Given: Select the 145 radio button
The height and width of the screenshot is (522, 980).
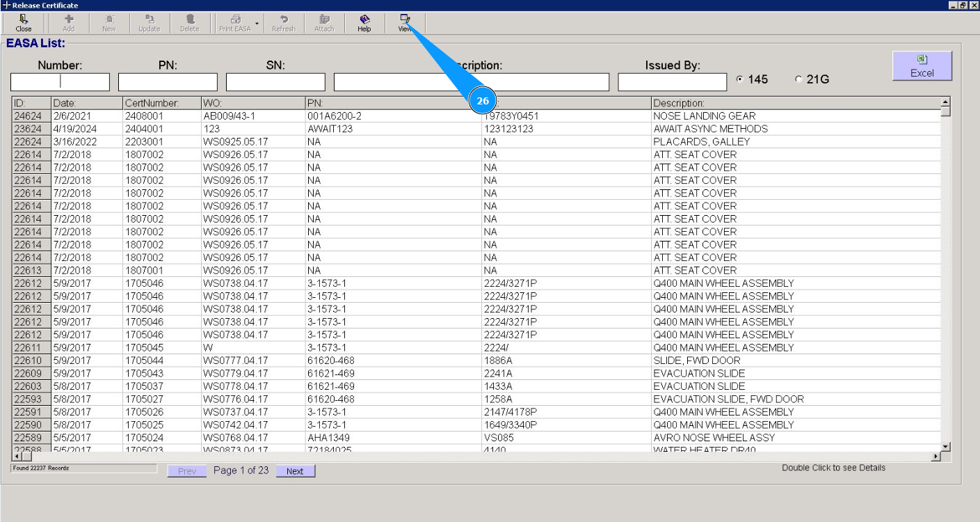Looking at the screenshot, I should [x=739, y=79].
